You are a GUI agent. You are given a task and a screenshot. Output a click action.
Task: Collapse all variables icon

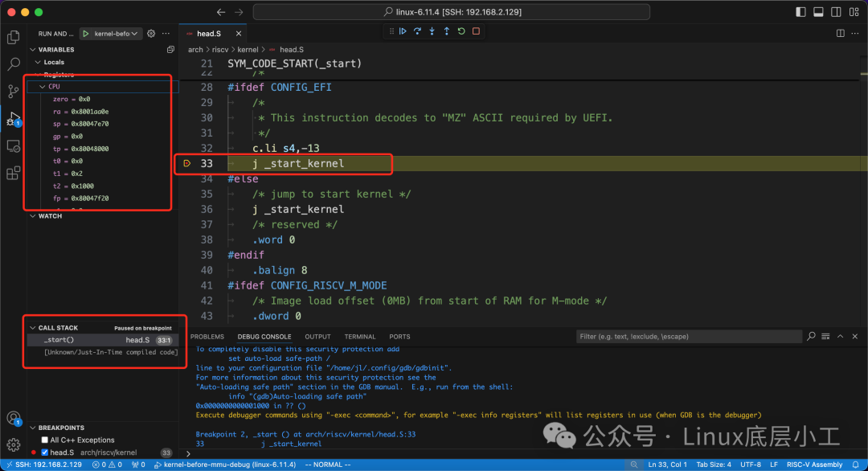click(170, 49)
